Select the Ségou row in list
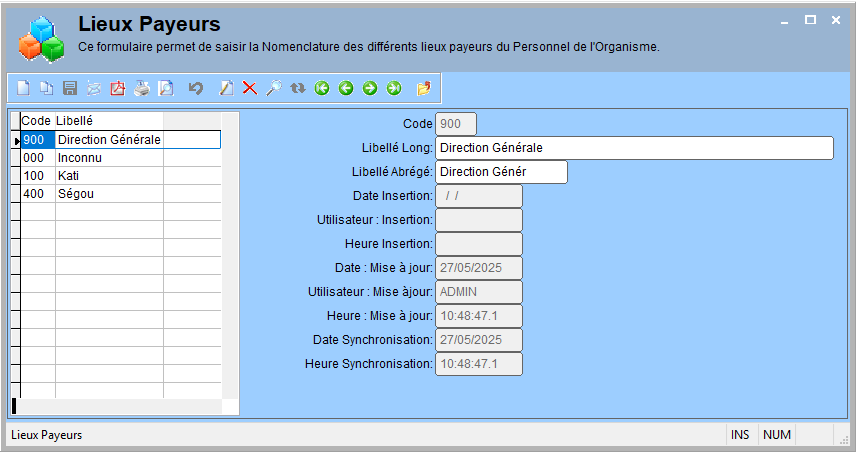Image resolution: width=856 pixels, height=452 pixels. 121,194
